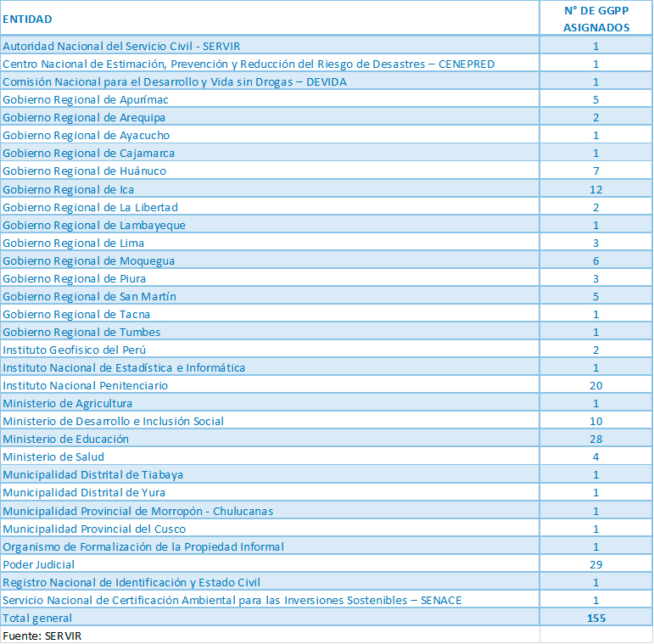Select value 10 for Desarrollo e Inclusión Social

[596, 421]
